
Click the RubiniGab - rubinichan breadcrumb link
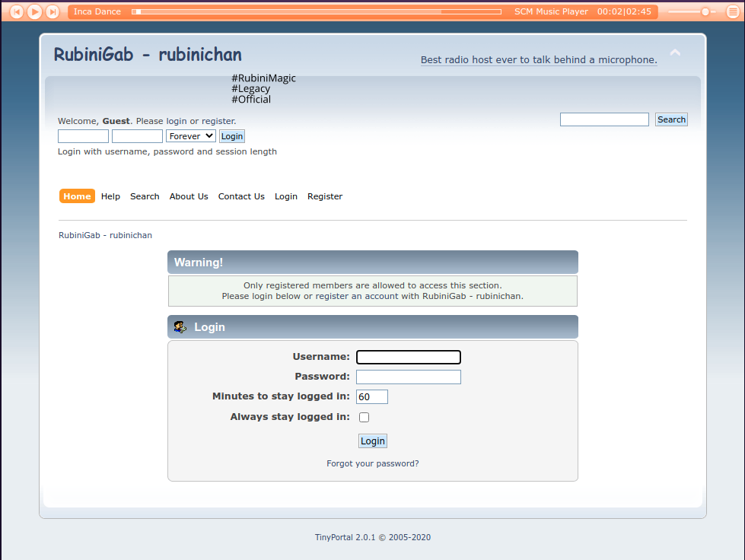(106, 235)
